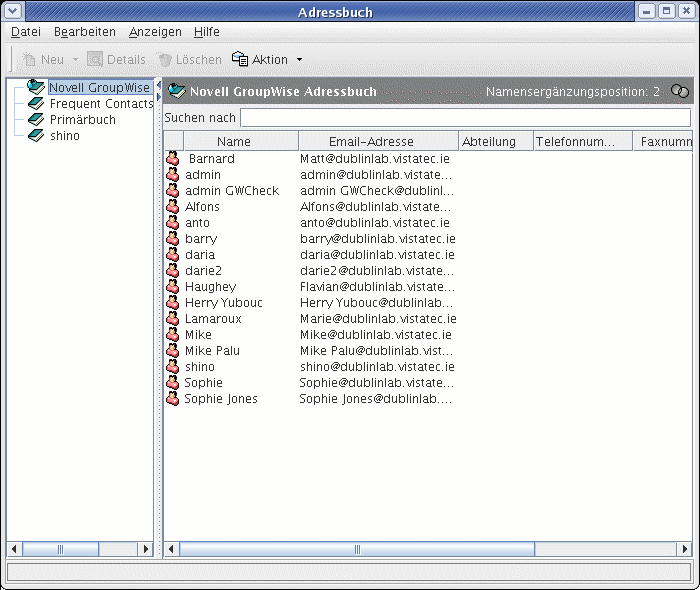The height and width of the screenshot is (590, 700).
Task: Click the user icon beside Alfons
Action: (x=173, y=207)
